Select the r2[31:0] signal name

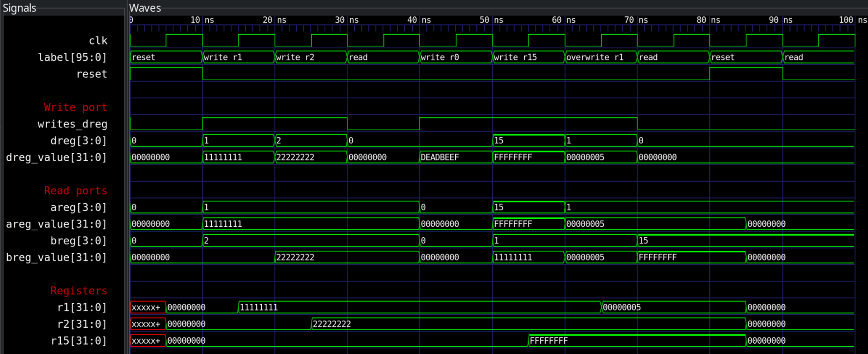point(82,324)
